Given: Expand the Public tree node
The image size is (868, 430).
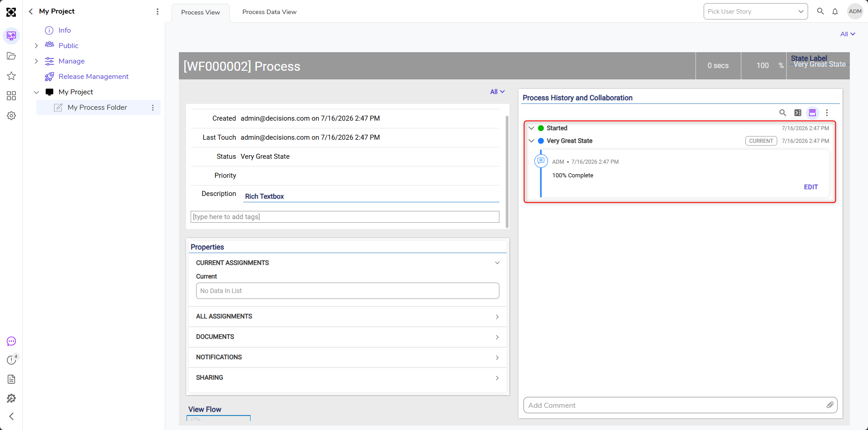Looking at the screenshot, I should point(36,46).
